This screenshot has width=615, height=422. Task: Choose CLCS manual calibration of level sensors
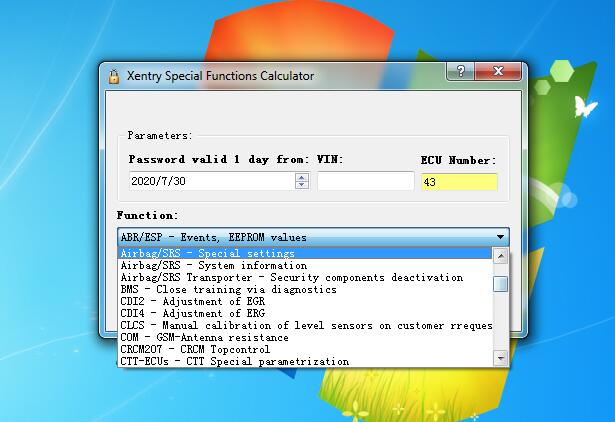pyautogui.click(x=305, y=326)
